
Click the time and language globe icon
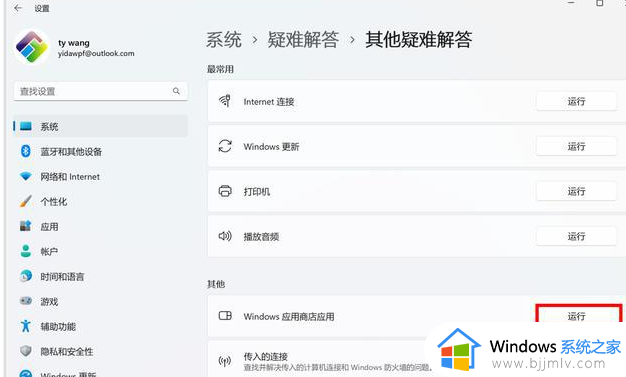point(26,276)
